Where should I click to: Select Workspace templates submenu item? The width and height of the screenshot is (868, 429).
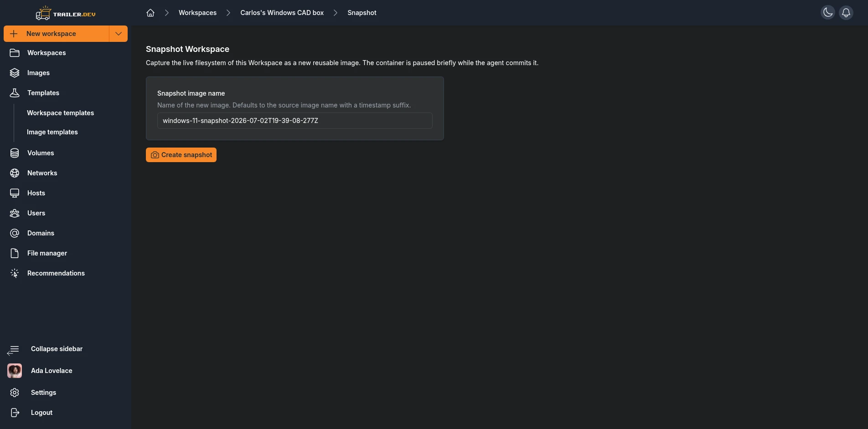pyautogui.click(x=60, y=113)
